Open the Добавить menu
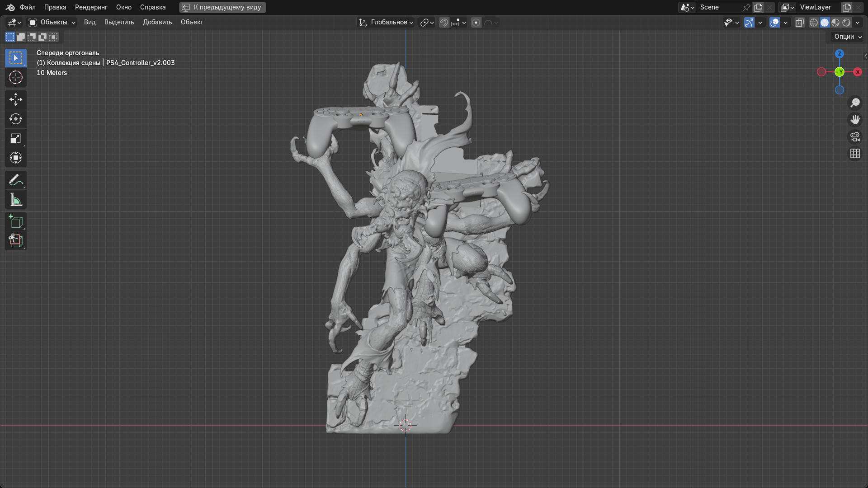Viewport: 868px width, 488px height. pos(157,22)
